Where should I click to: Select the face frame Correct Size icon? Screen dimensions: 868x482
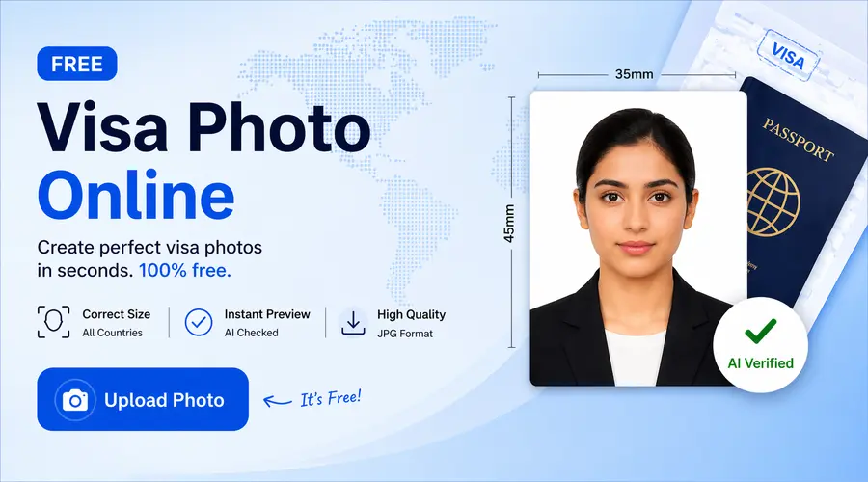pos(54,322)
